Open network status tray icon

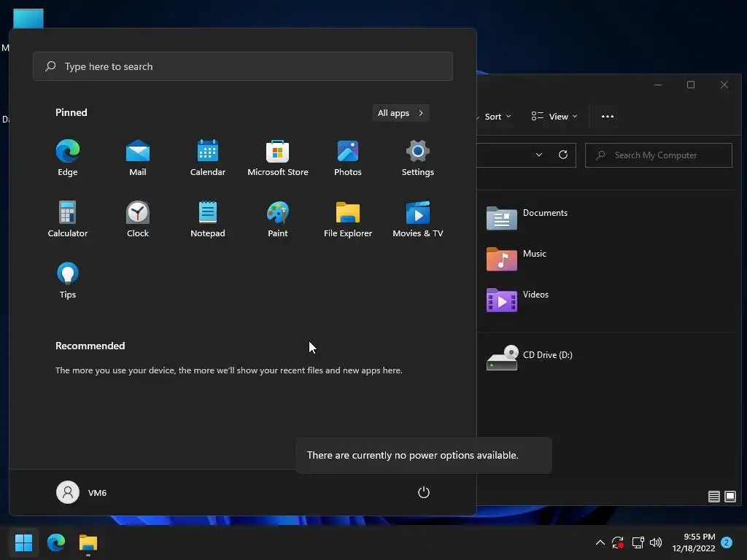click(x=638, y=542)
